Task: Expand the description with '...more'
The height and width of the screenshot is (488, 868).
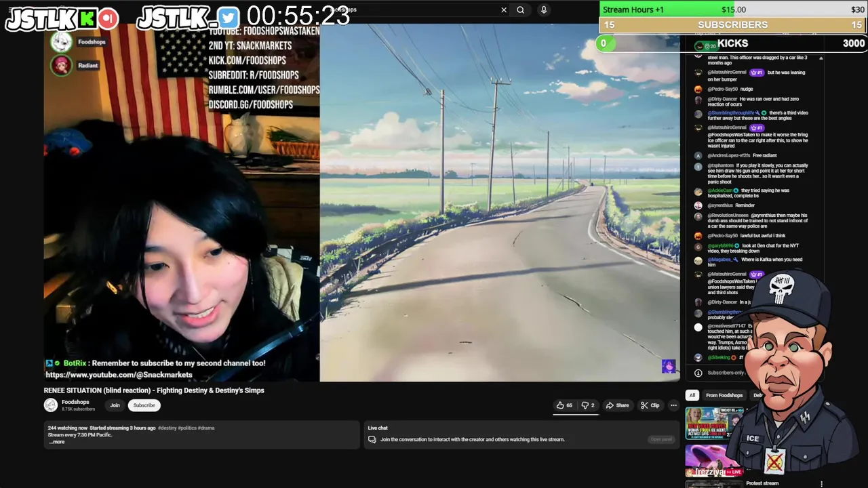Action: [x=57, y=442]
